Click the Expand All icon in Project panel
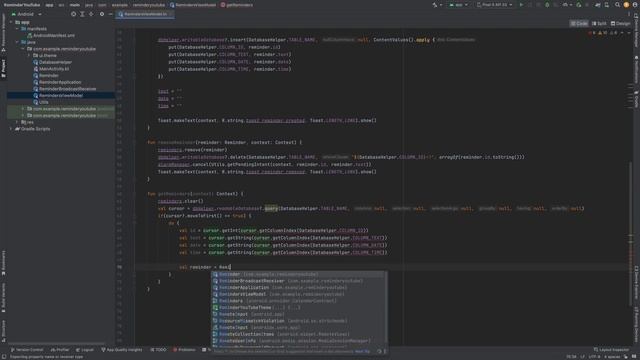640x360 pixels. (x=82, y=14)
